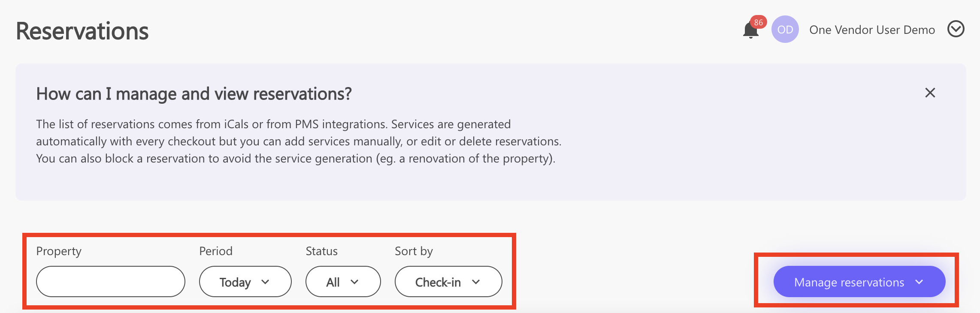Click the chevron arrow inside the Today dropdown

pyautogui.click(x=265, y=282)
